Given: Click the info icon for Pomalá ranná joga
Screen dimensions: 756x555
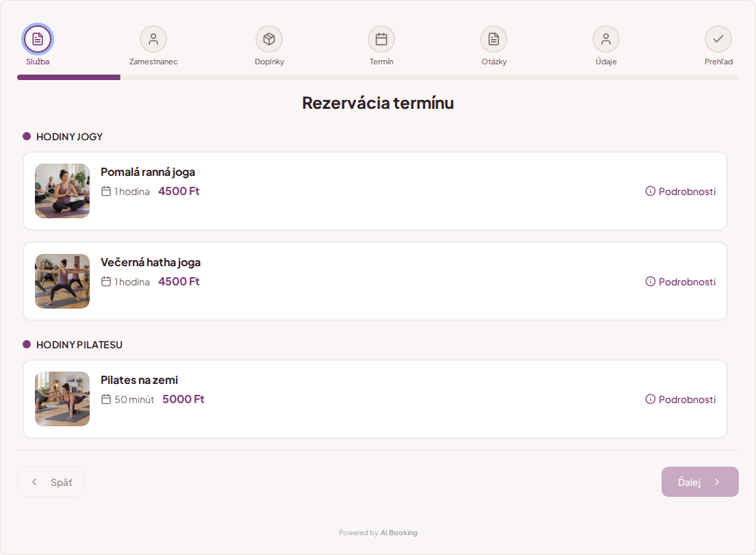Looking at the screenshot, I should coord(651,191).
